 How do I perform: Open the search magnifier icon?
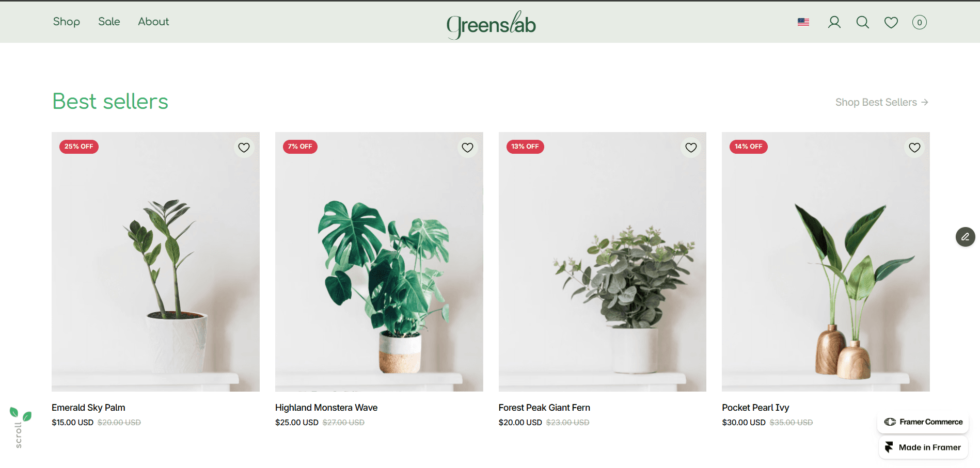coord(863,22)
